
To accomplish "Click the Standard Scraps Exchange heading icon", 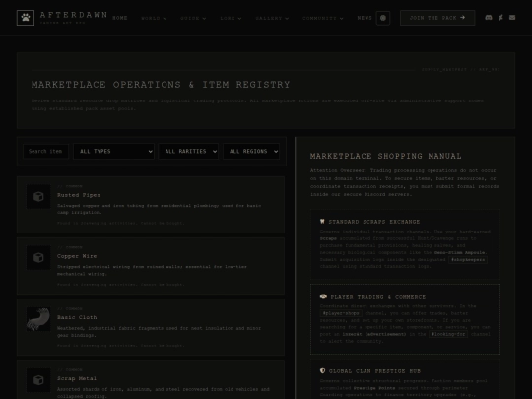I will pos(322,222).
